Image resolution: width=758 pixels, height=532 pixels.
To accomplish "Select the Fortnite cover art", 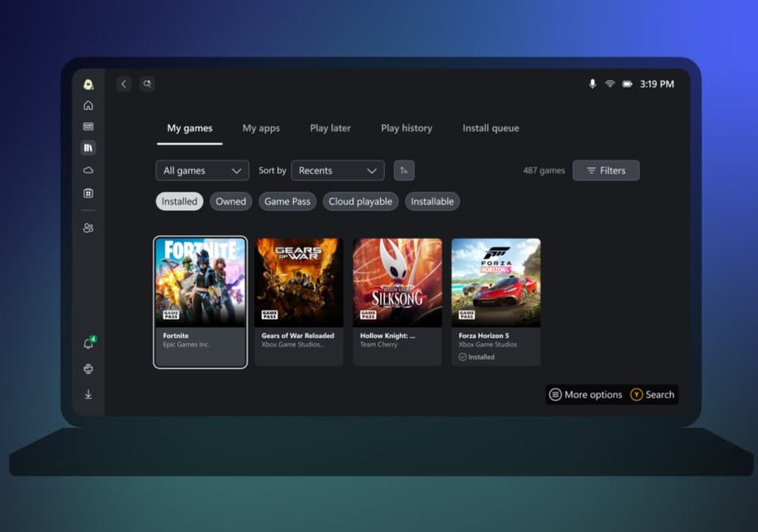I will click(200, 282).
